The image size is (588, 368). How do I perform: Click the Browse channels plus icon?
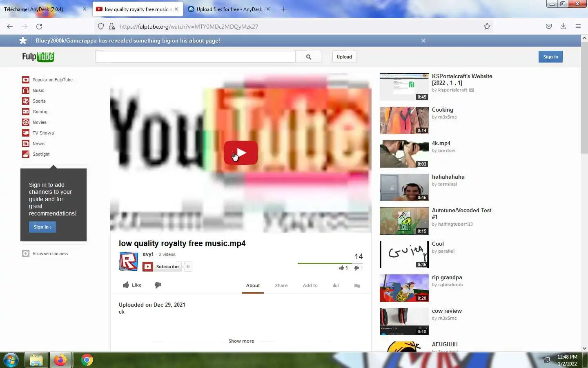(26, 254)
